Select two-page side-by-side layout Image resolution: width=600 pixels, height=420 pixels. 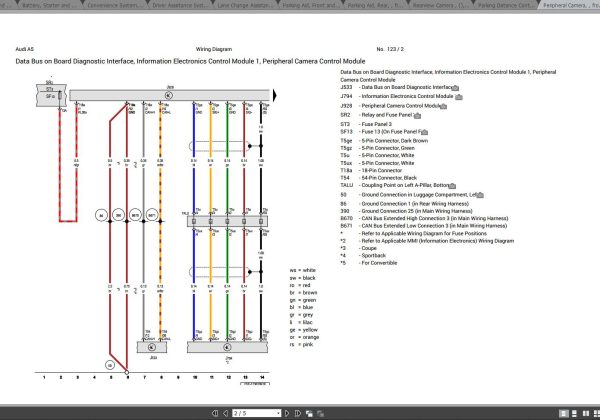point(586,413)
